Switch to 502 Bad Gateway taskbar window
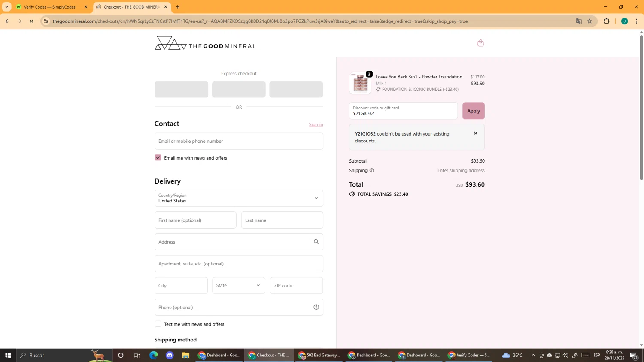Viewport: 644px width, 362px height. [319, 355]
